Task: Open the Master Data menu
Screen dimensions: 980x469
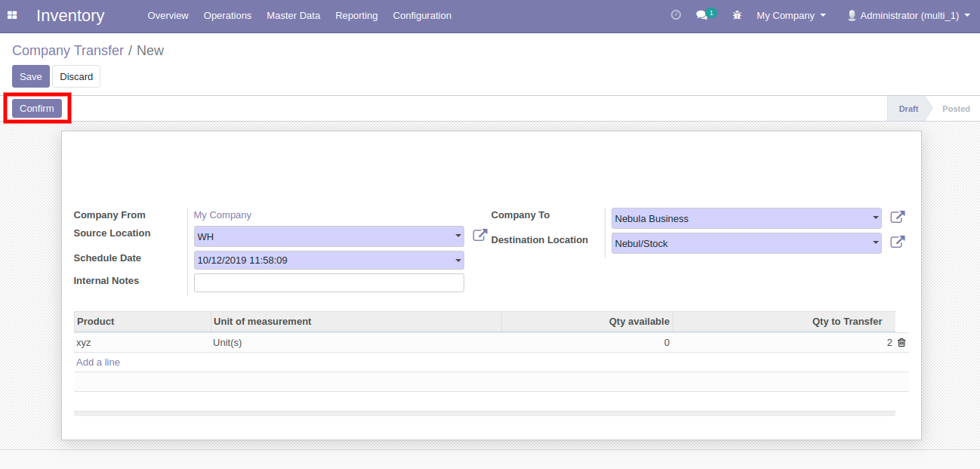Action: click(293, 15)
